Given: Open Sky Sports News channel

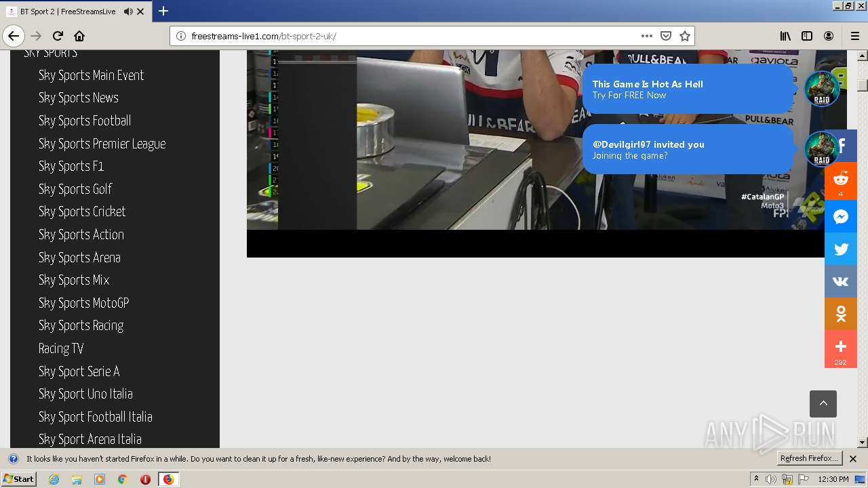Looking at the screenshot, I should (x=79, y=98).
